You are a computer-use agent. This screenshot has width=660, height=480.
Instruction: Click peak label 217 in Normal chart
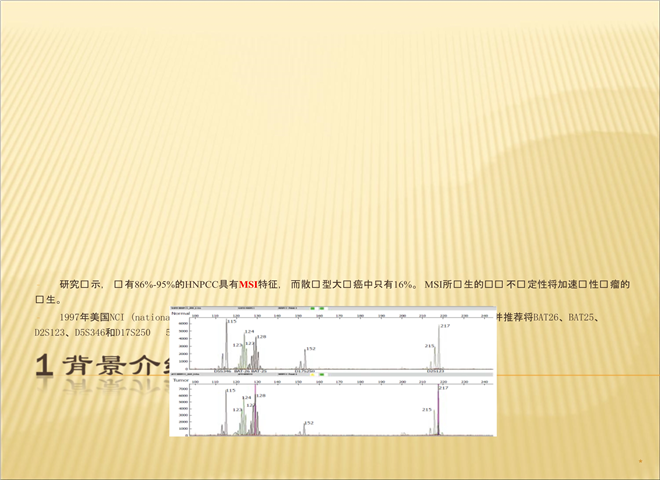444,326
